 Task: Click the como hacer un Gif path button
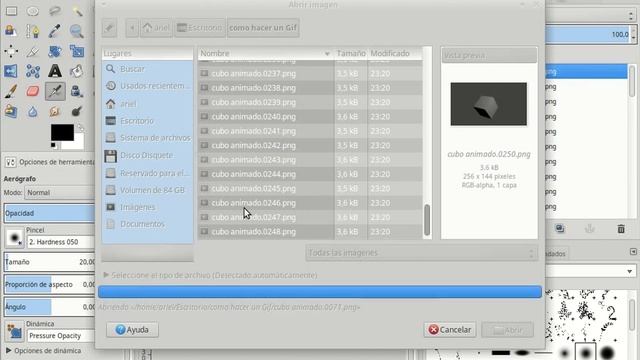click(263, 28)
